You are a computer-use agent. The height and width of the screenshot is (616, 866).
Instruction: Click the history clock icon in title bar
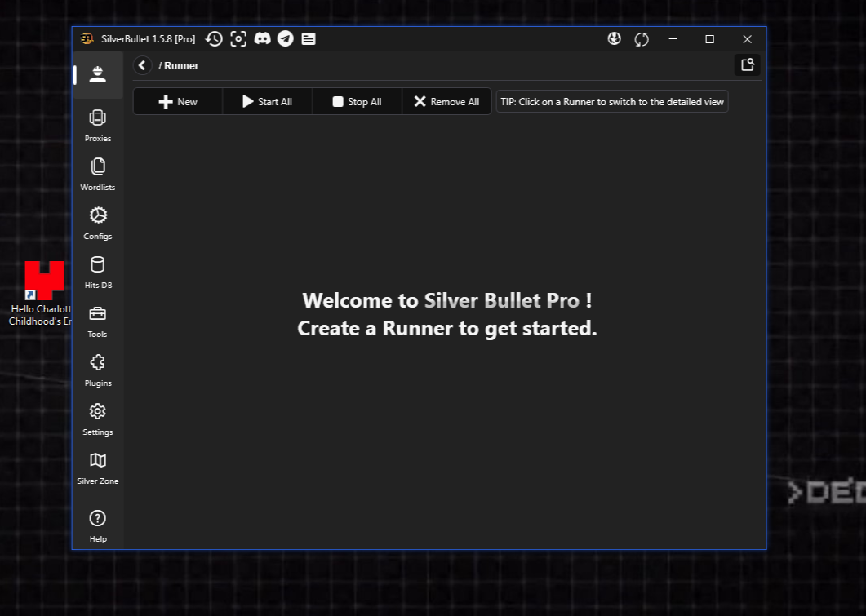[x=214, y=38]
